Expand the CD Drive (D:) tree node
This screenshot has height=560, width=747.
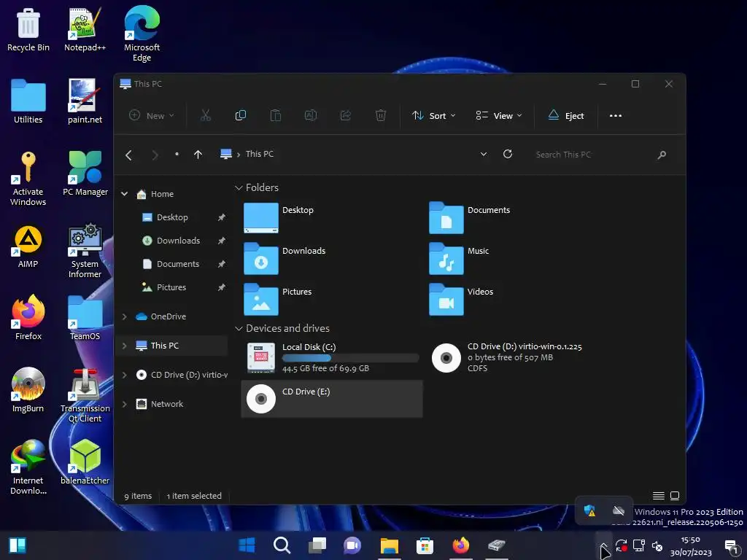point(124,376)
